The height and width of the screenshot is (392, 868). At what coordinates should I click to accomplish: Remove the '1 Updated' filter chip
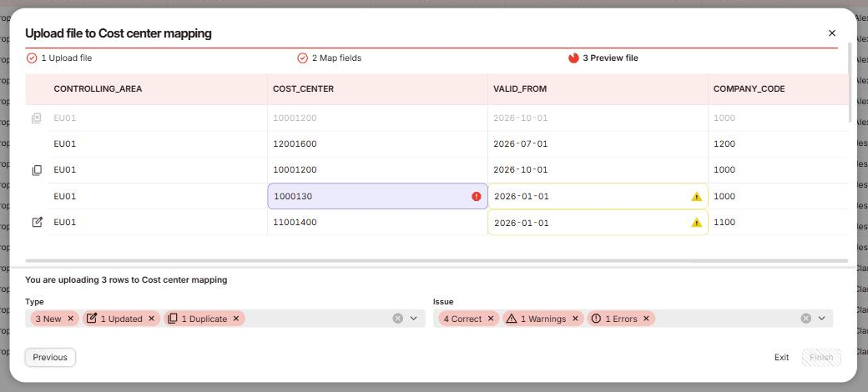pos(151,319)
